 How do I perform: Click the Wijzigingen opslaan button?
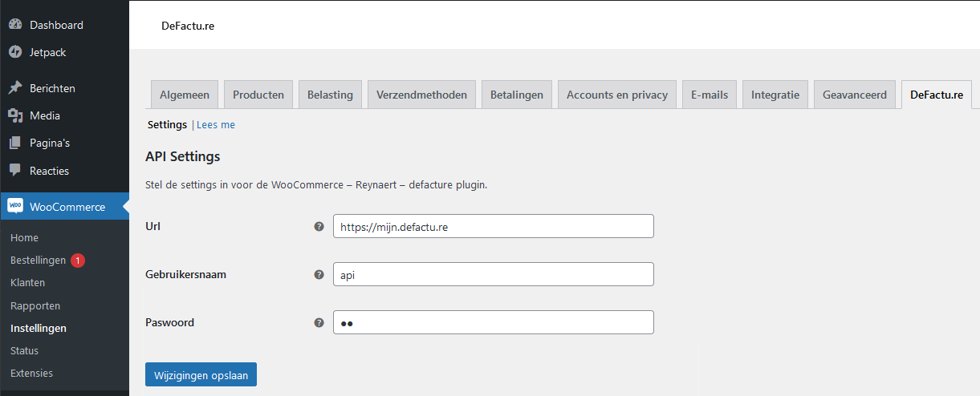click(x=201, y=375)
